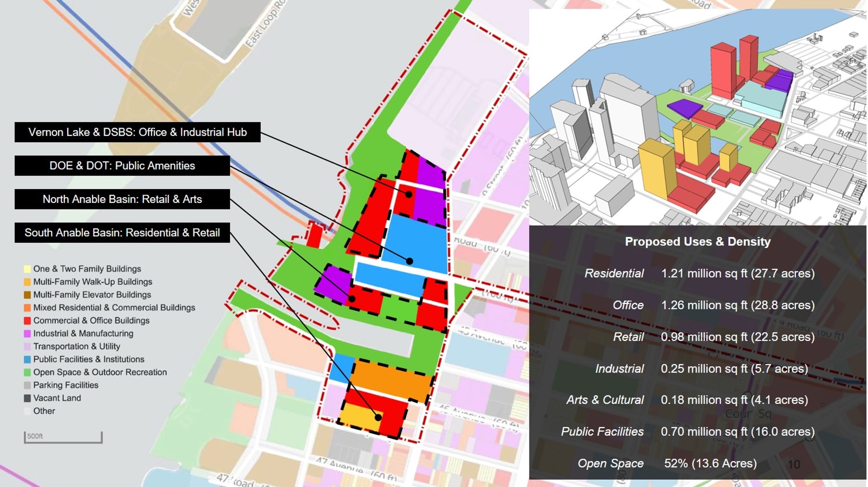868x487 pixels.
Task: Select the yellow One & Two Family Buildings swatch
Action: coord(27,269)
